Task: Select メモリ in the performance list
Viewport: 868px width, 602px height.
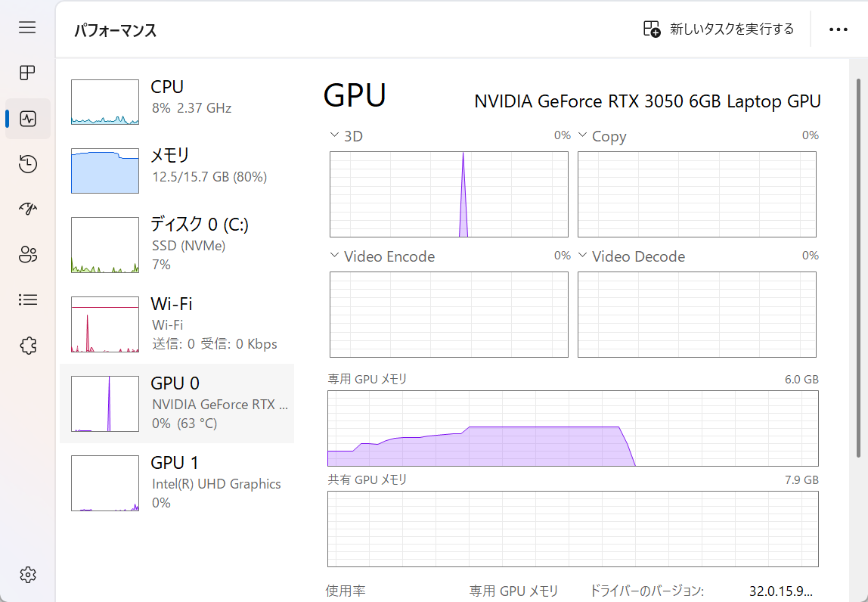Action: (177, 171)
